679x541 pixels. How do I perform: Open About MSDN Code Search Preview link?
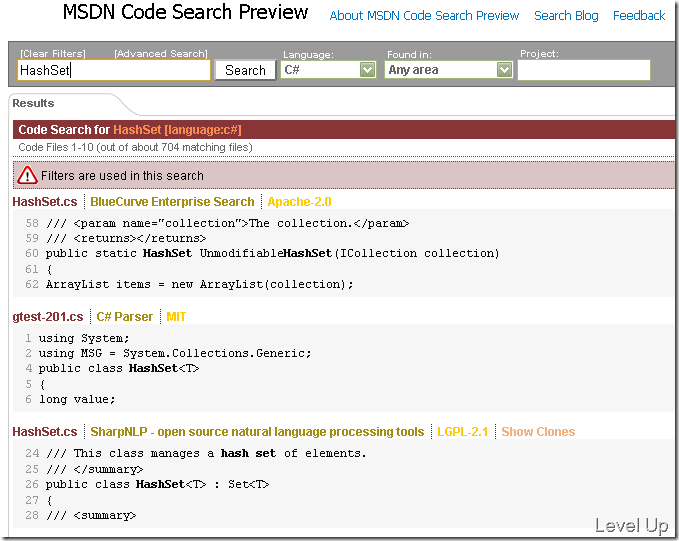tap(424, 16)
